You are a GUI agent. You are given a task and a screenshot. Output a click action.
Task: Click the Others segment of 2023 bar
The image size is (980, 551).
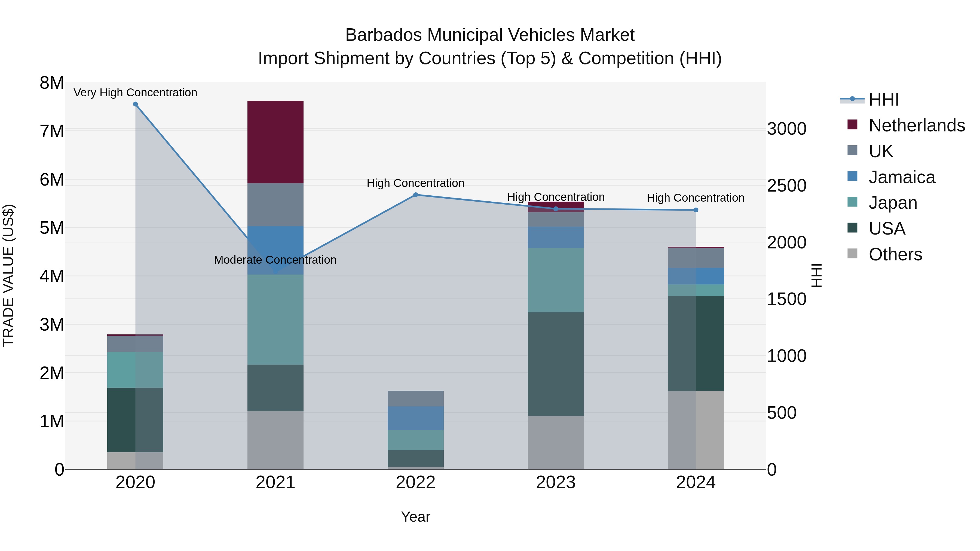pos(555,443)
